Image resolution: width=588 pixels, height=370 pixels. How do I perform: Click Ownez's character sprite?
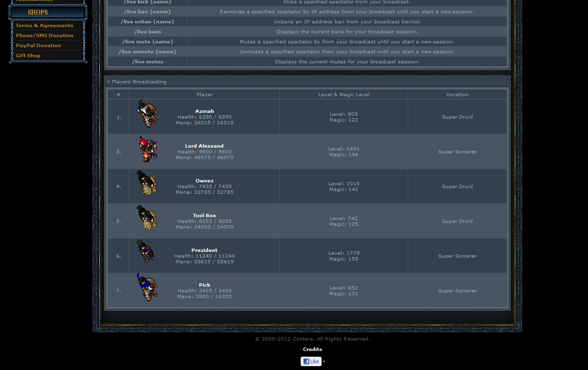pos(147,183)
